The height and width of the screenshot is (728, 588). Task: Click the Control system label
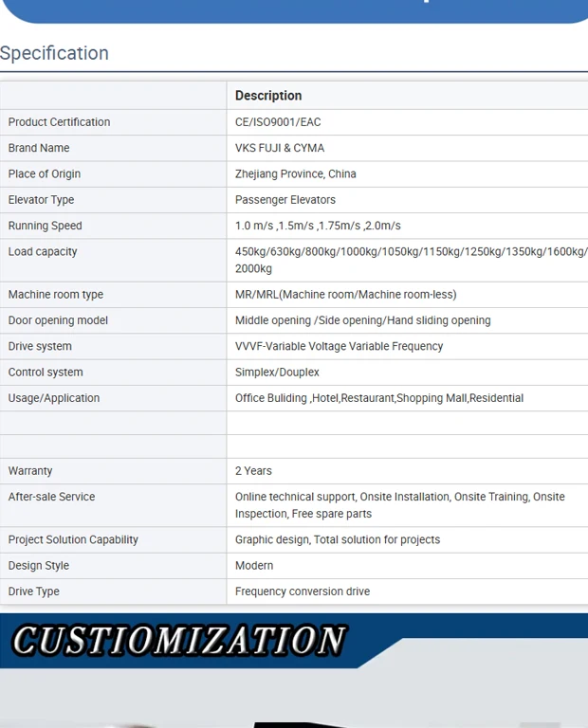[x=46, y=373]
